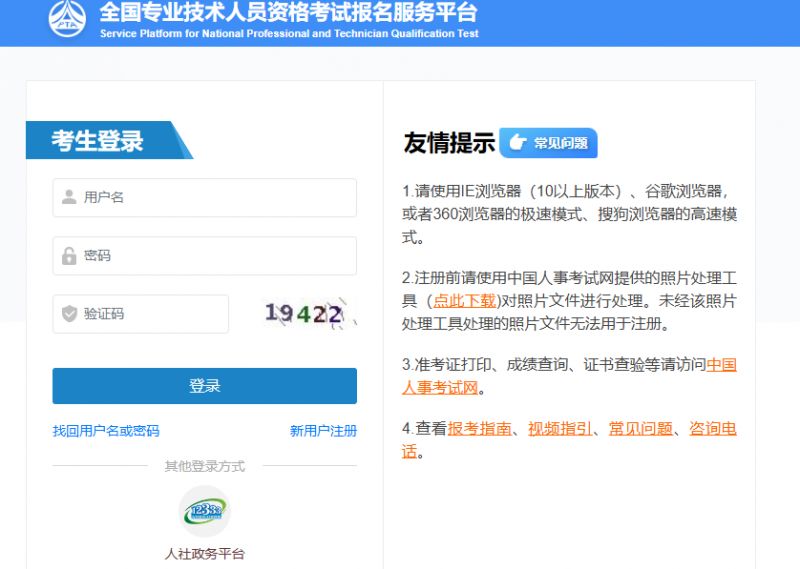This screenshot has width=800, height=569.
Task: Focus the 验证码 text input field
Action: [150, 314]
